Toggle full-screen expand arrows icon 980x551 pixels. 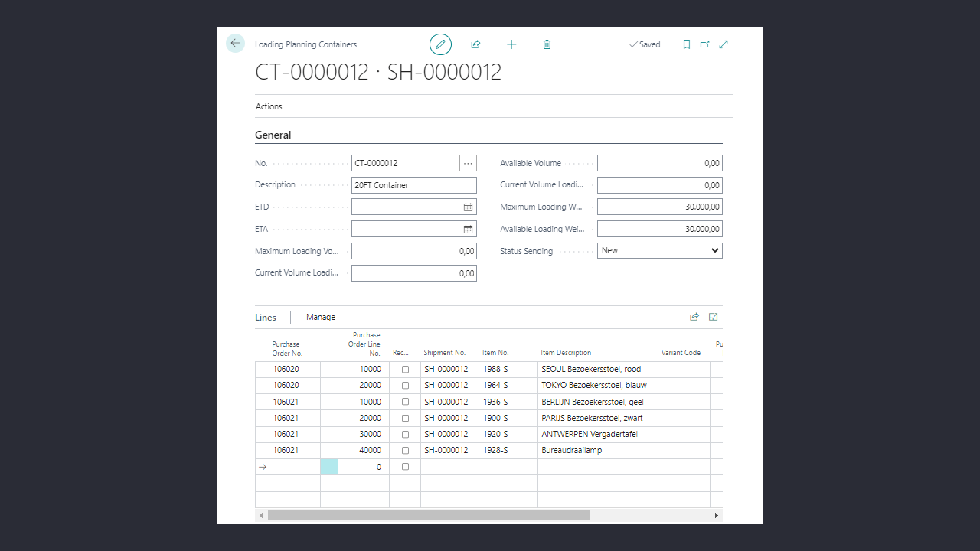(724, 44)
